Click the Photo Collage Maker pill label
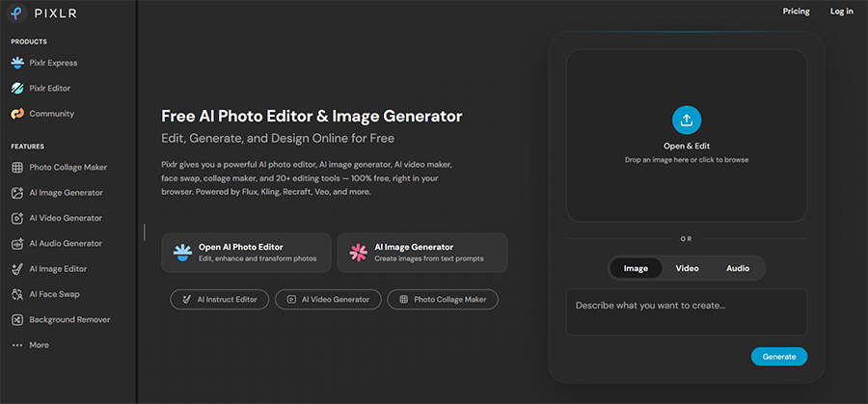Image resolution: width=868 pixels, height=404 pixels. click(450, 300)
